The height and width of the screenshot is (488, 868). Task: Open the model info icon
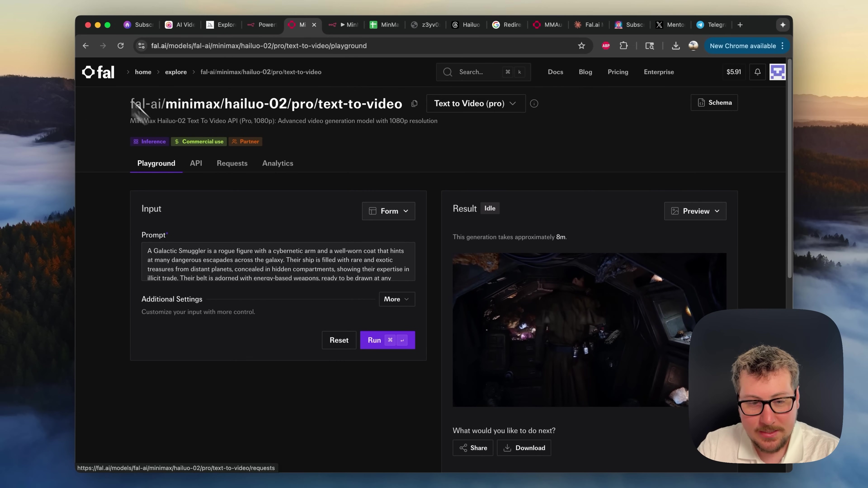pos(534,104)
